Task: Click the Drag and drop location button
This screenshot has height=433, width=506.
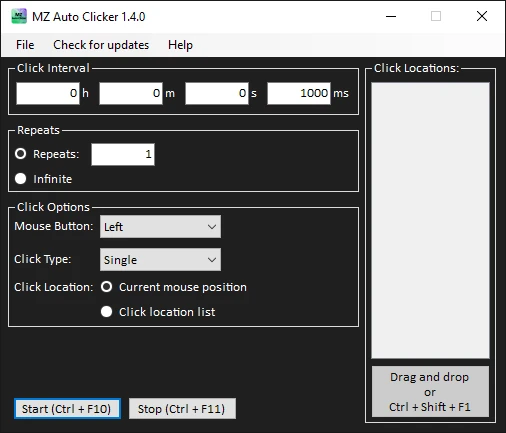Action: point(430,392)
